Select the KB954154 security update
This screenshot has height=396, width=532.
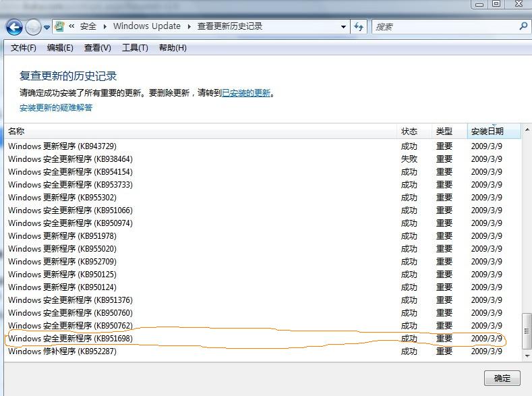262,172
